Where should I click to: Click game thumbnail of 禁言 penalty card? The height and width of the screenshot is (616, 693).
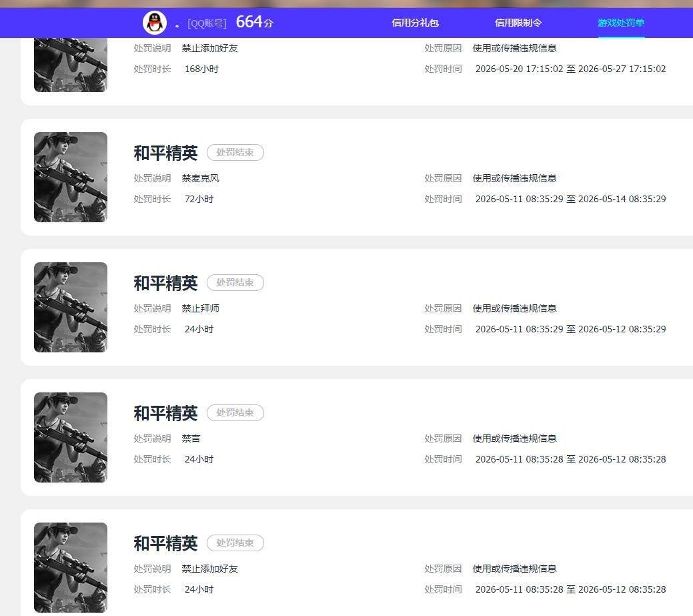71,437
